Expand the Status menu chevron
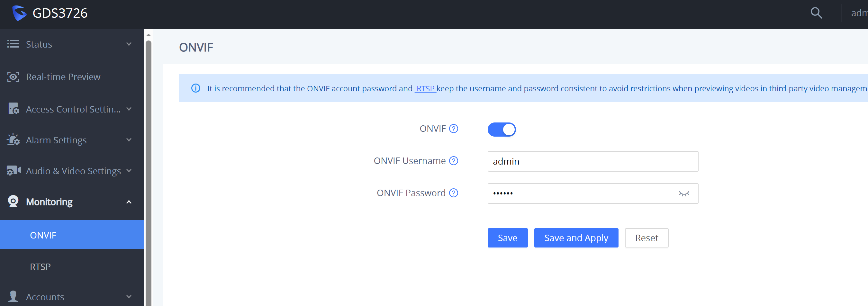This screenshot has width=868, height=306. (129, 44)
